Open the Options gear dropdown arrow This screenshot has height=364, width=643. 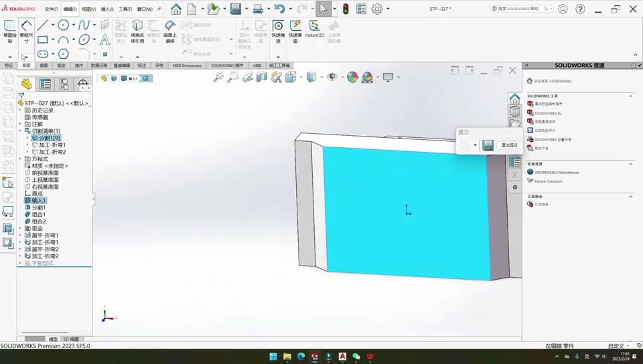point(388,9)
